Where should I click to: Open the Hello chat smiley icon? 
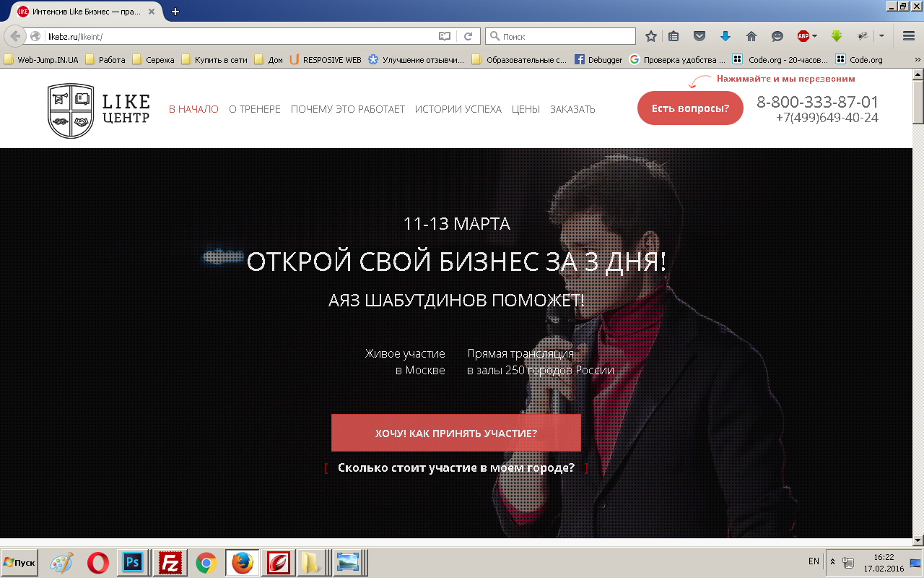(x=777, y=36)
